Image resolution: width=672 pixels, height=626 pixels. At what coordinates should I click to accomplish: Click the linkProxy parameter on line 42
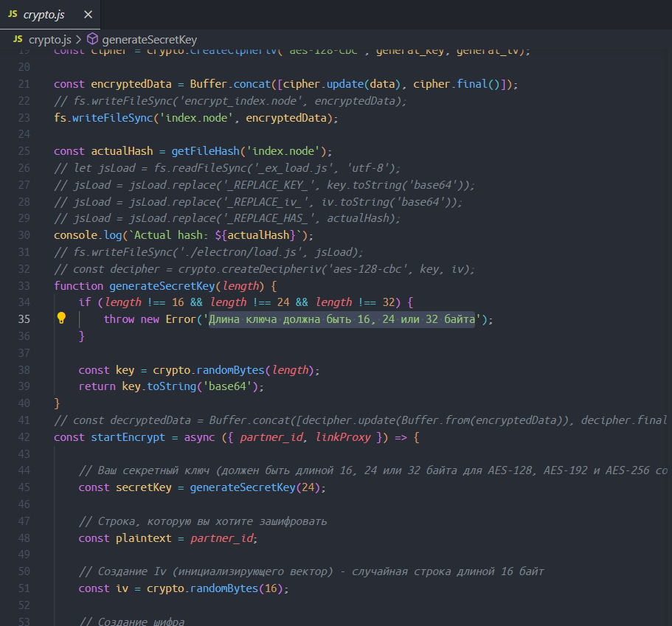click(x=343, y=437)
